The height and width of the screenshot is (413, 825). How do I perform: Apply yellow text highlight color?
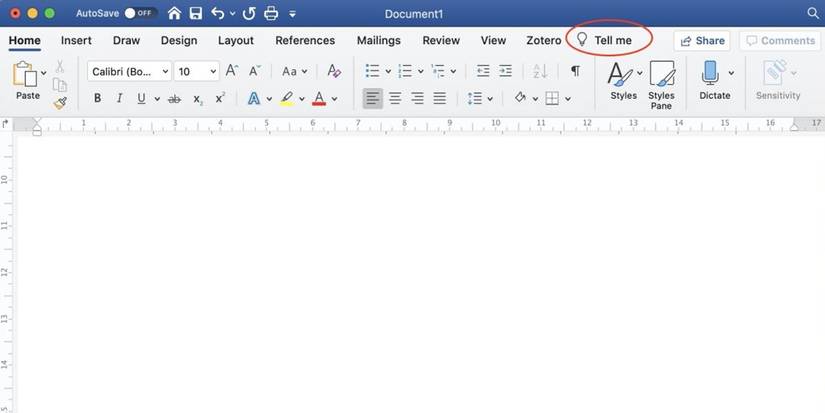[x=287, y=98]
